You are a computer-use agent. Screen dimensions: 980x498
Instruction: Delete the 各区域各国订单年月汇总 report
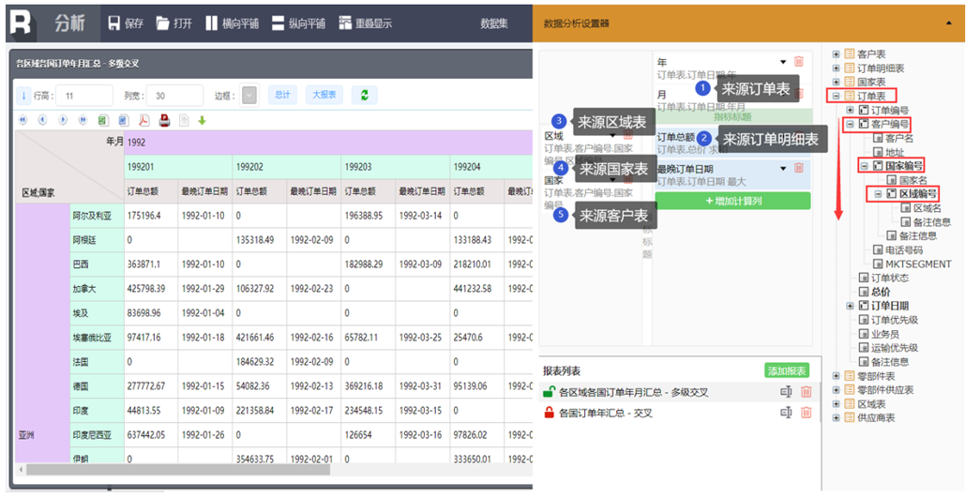[806, 392]
